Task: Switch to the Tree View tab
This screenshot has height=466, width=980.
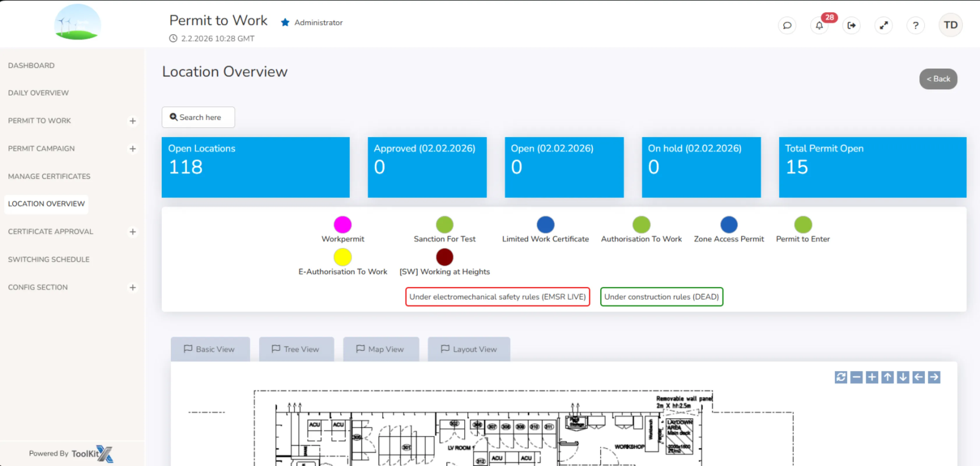Action: (x=296, y=349)
